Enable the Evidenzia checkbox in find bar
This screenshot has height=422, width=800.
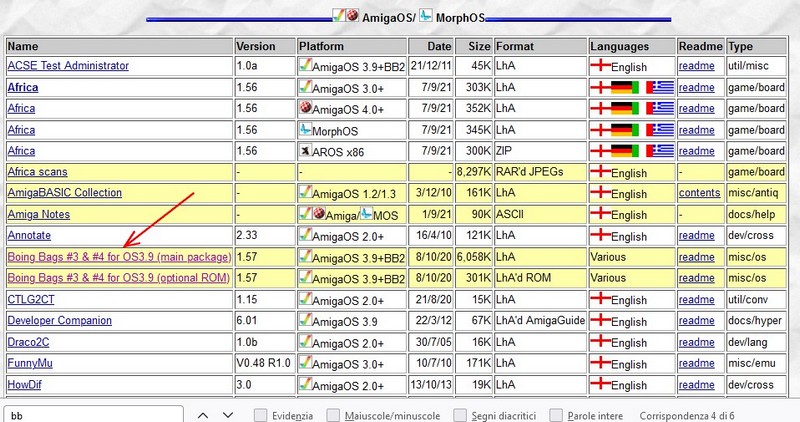coord(260,414)
